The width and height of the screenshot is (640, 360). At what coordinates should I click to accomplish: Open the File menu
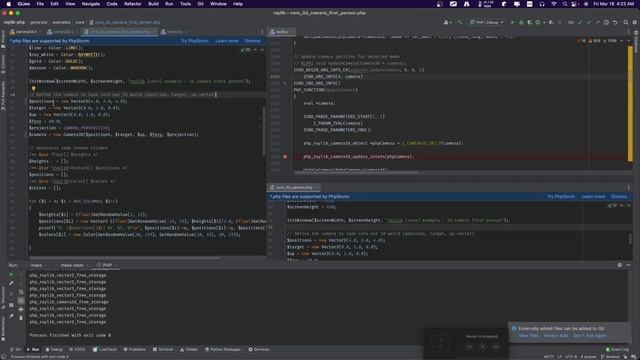(x=40, y=4)
